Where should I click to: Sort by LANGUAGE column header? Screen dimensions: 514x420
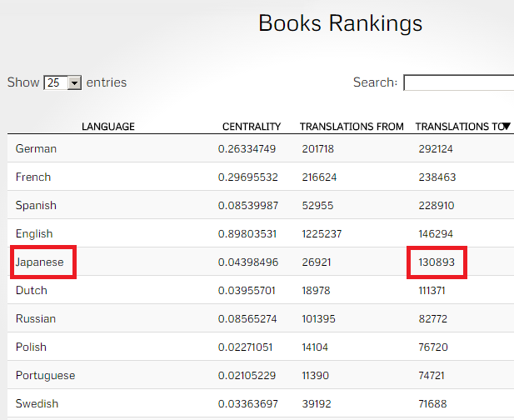[x=108, y=127]
